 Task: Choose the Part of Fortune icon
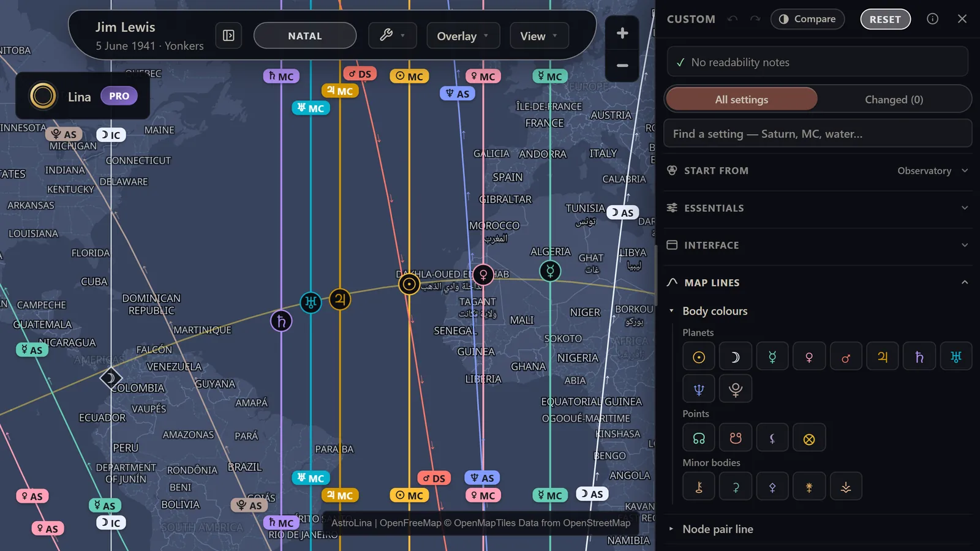(x=809, y=438)
